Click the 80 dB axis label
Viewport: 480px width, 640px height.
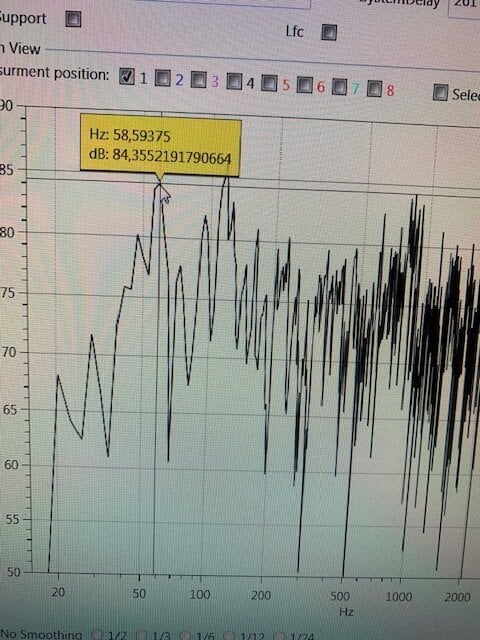coord(7,232)
